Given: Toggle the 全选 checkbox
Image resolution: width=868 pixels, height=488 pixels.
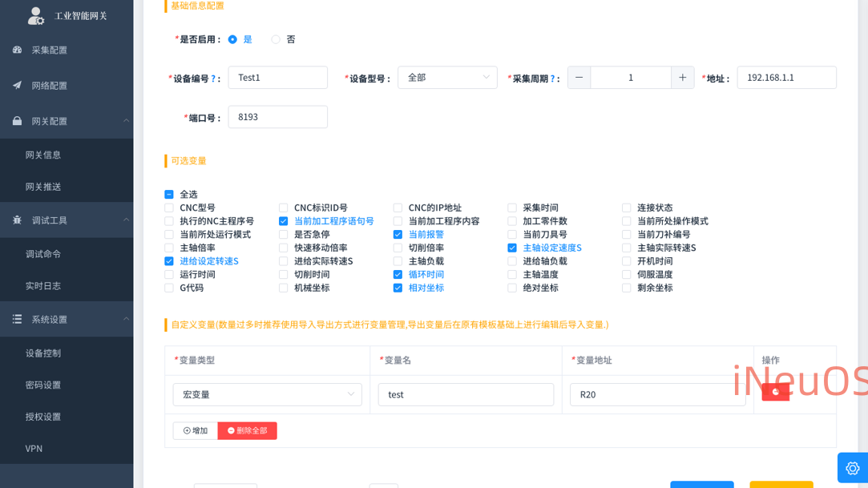Looking at the screenshot, I should pos(169,195).
